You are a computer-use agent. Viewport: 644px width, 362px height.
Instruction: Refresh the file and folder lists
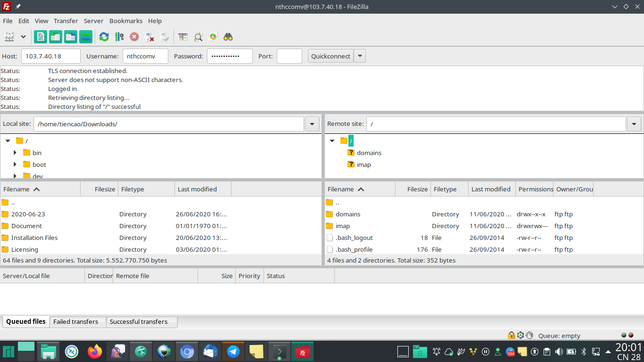pyautogui.click(x=104, y=37)
